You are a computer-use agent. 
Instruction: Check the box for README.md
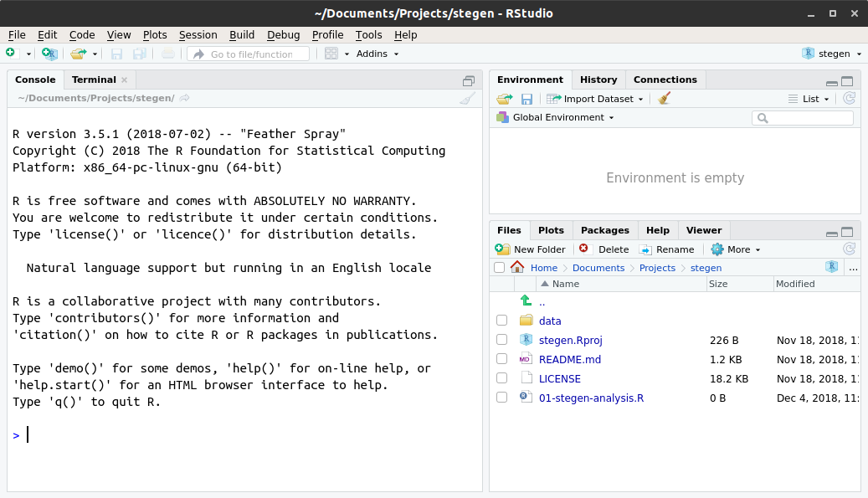coord(501,359)
